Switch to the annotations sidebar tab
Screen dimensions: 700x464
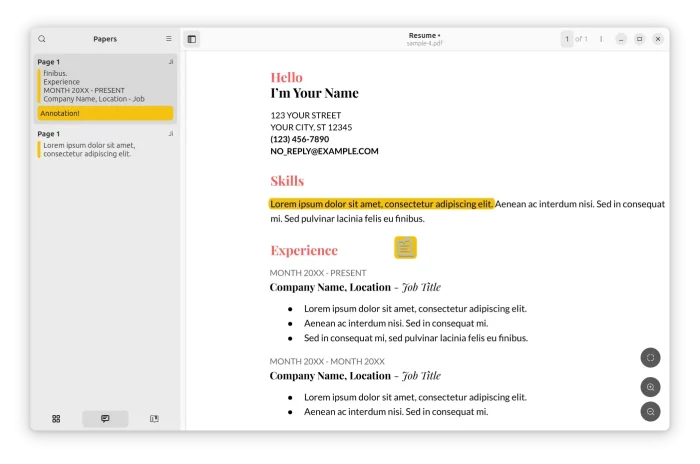(105, 418)
